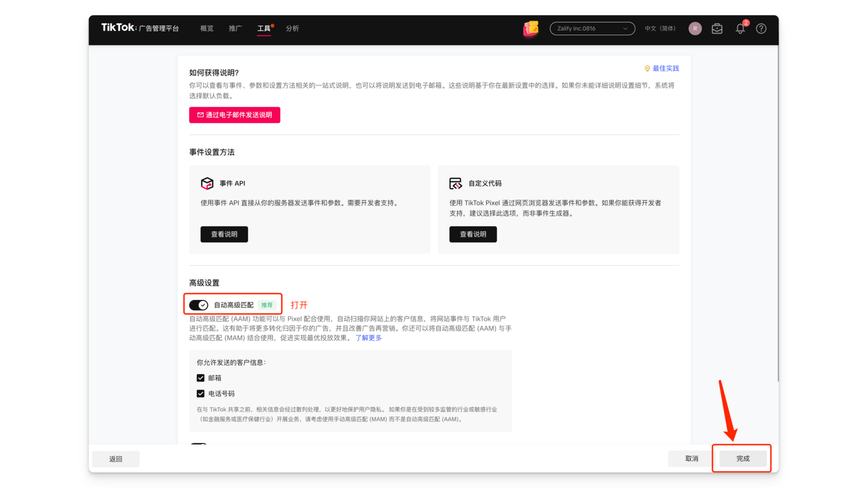The height and width of the screenshot is (488, 868).
Task: Click the Events API cube icon
Action: click(207, 183)
